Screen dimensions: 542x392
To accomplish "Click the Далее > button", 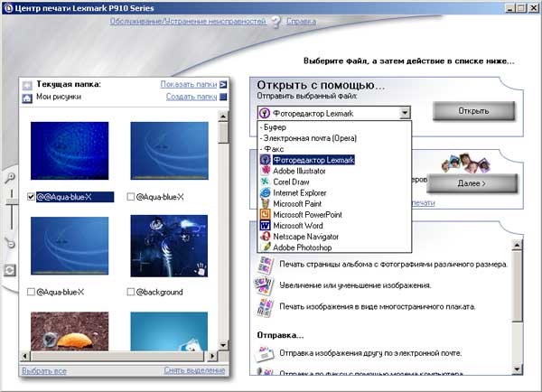I will (x=472, y=183).
